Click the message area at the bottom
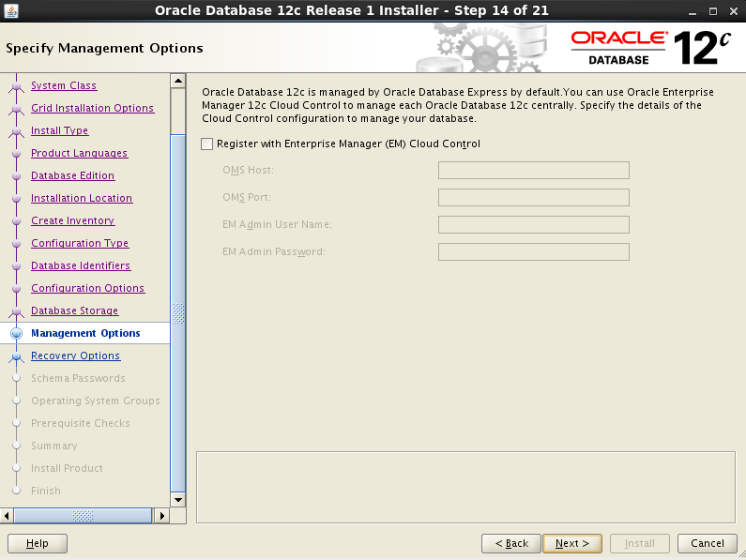The height and width of the screenshot is (560, 746). coord(465,487)
